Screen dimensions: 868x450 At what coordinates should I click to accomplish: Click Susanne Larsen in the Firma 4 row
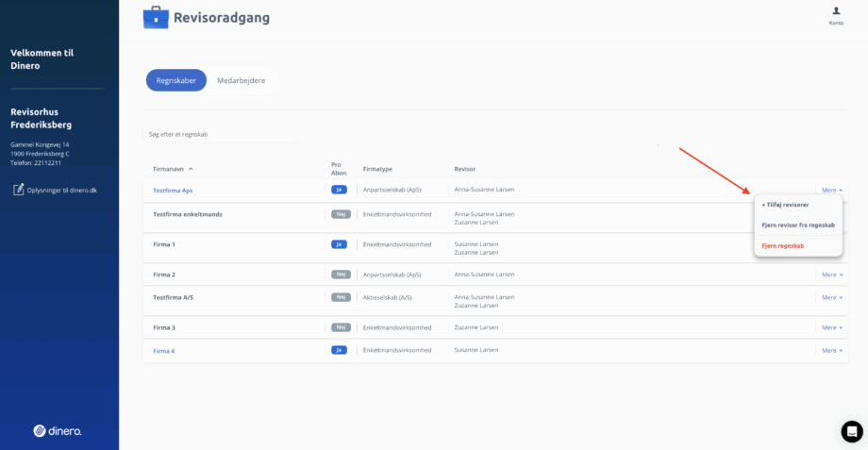point(476,350)
